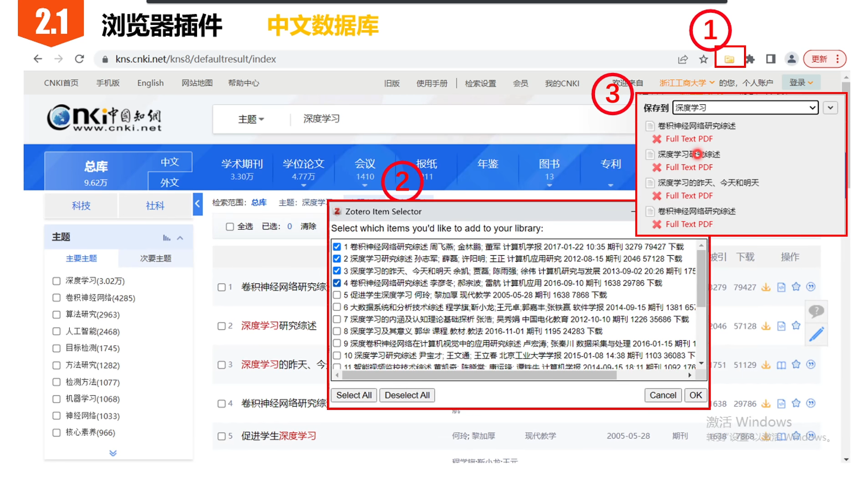The height and width of the screenshot is (480, 868).
Task: Check item 5 促进学生深度学习 in Zotero selector
Action: 336,294
